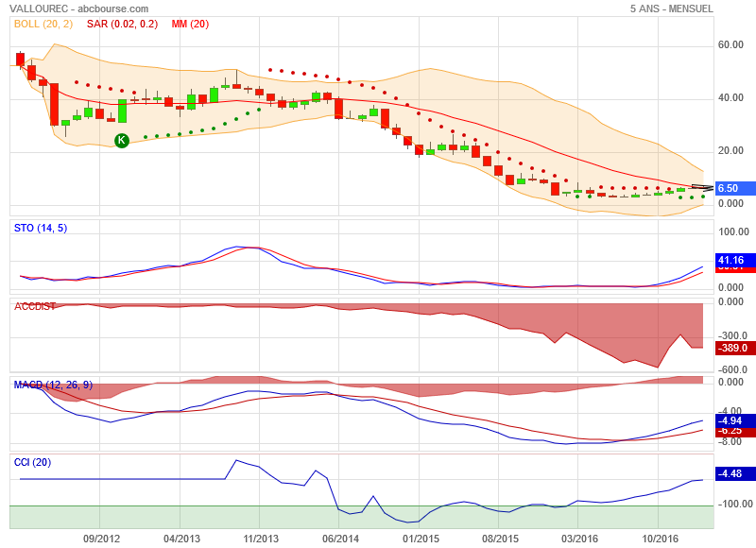This screenshot has height=548, width=756.
Task: Click the 09/2012 date axis label
Action: pyautogui.click(x=101, y=539)
